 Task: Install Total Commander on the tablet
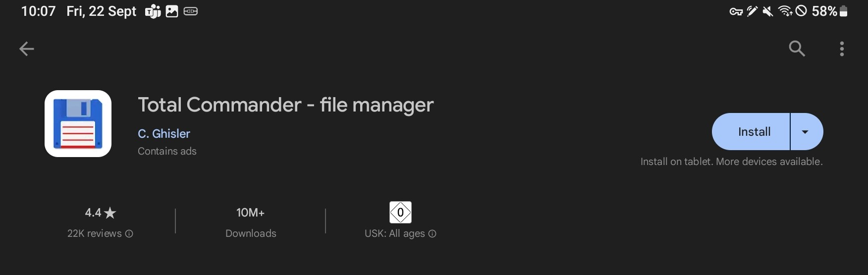[751, 131]
